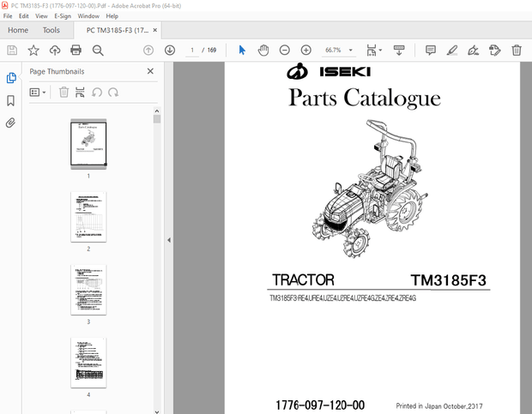
Task: Collapse the navigation pane arrow
Action: tap(169, 240)
